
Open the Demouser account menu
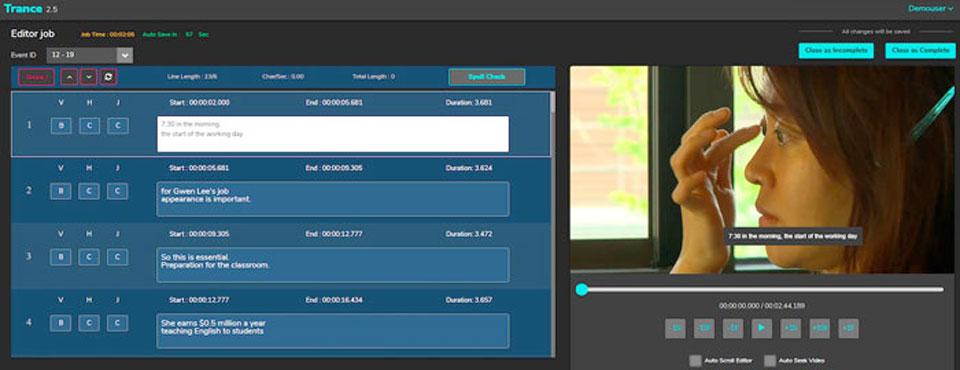tap(931, 9)
